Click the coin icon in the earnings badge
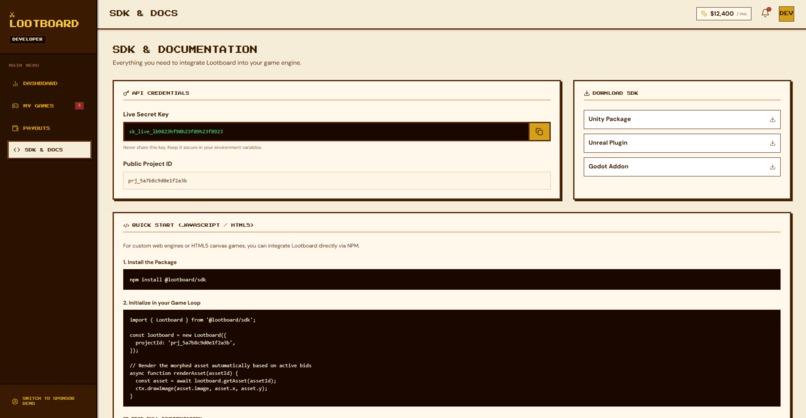This screenshot has height=418, width=806. (x=704, y=14)
